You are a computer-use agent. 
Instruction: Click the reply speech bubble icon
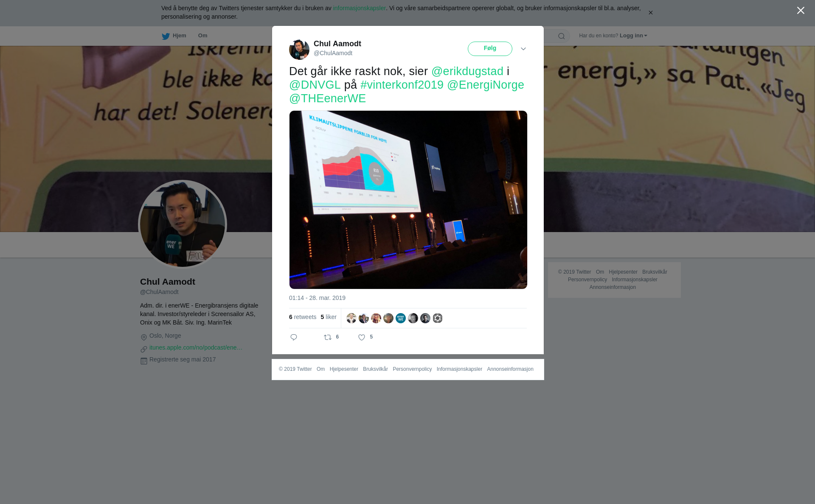point(294,337)
